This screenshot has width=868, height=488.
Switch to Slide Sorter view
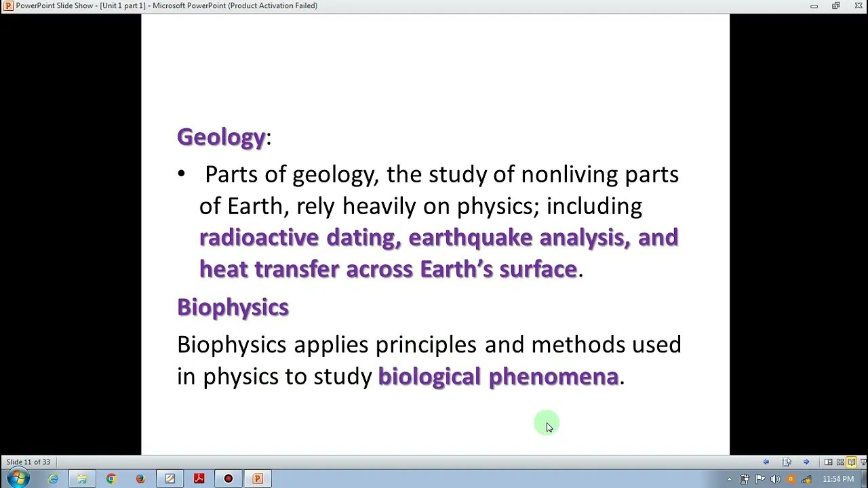click(x=840, y=462)
